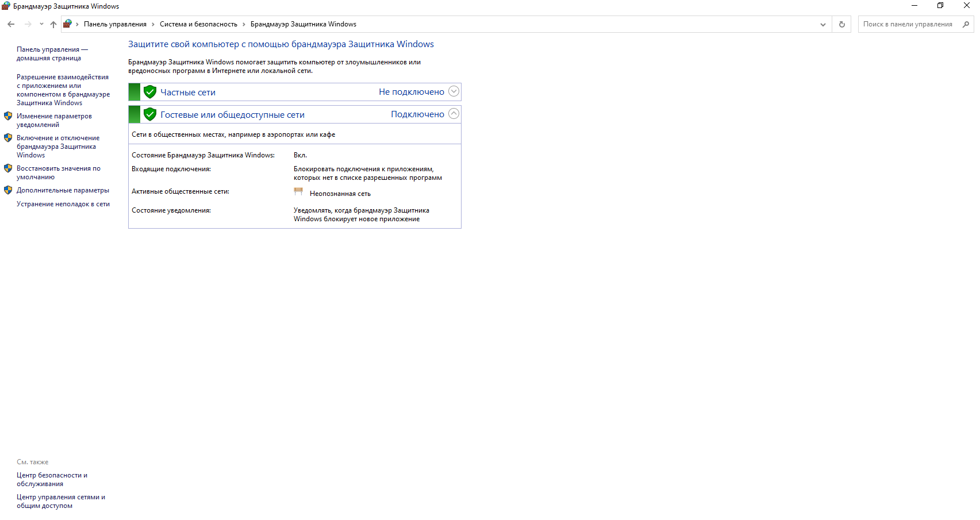
Task: Click the Неопознанная сеть bench icon
Action: pyautogui.click(x=298, y=192)
